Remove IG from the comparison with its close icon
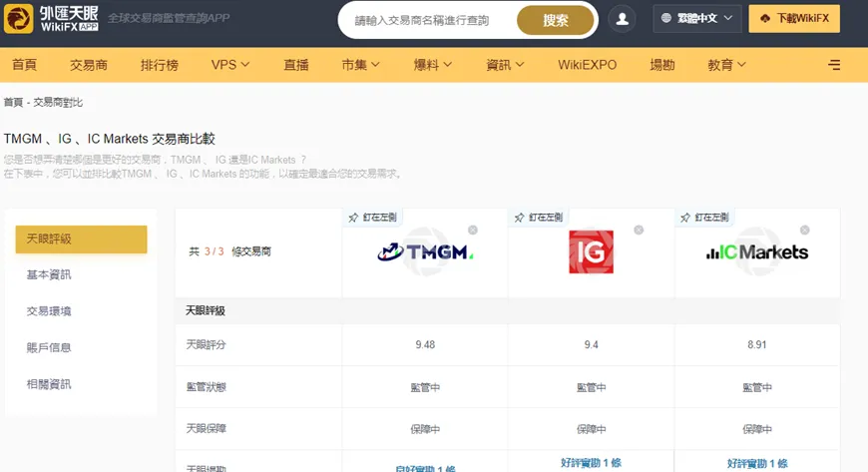This screenshot has width=868, height=472. coord(639,230)
